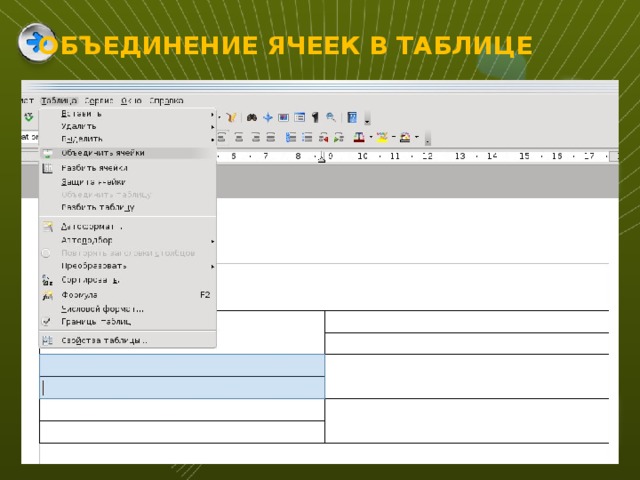Click the increase indent icon

click(x=339, y=138)
